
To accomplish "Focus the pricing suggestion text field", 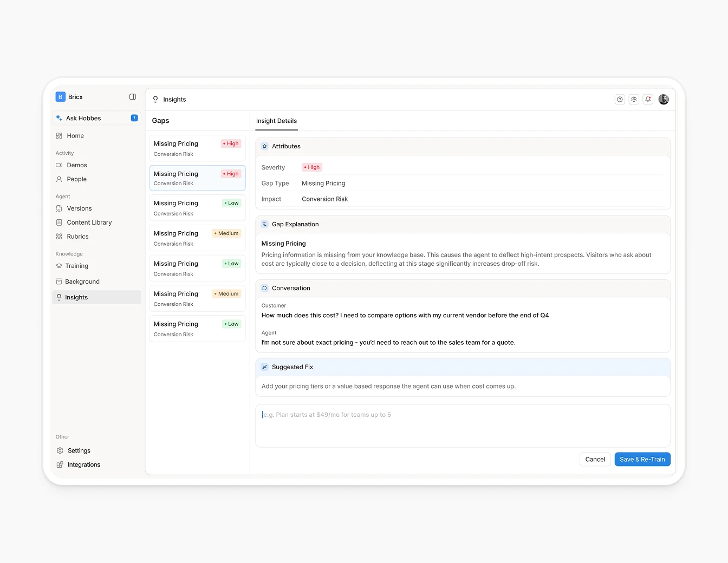I will (x=463, y=425).
